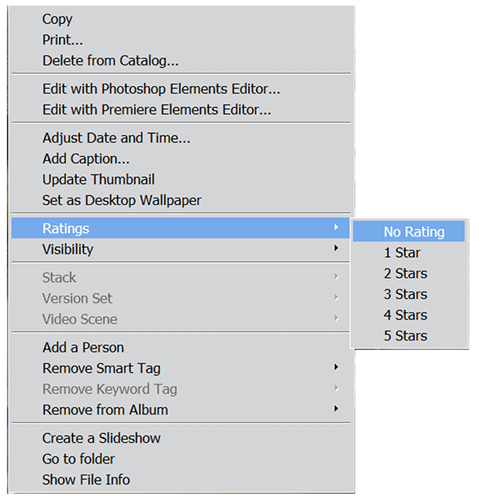Apply 5 Stars rating
This screenshot has width=479, height=498.
[409, 336]
